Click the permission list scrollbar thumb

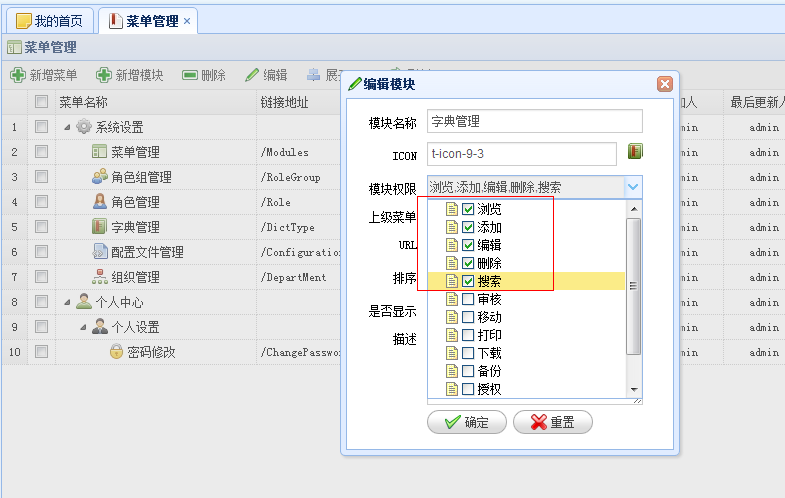pyautogui.click(x=634, y=286)
